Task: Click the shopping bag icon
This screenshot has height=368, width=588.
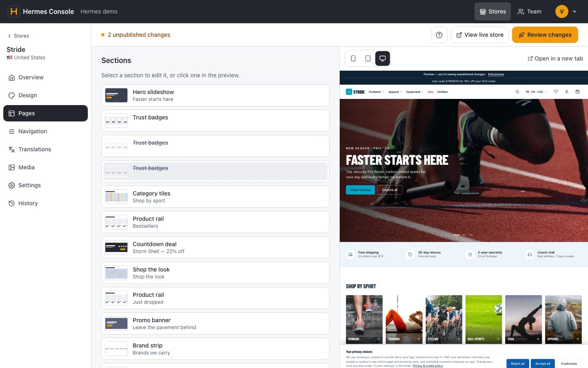Action: click(x=577, y=92)
